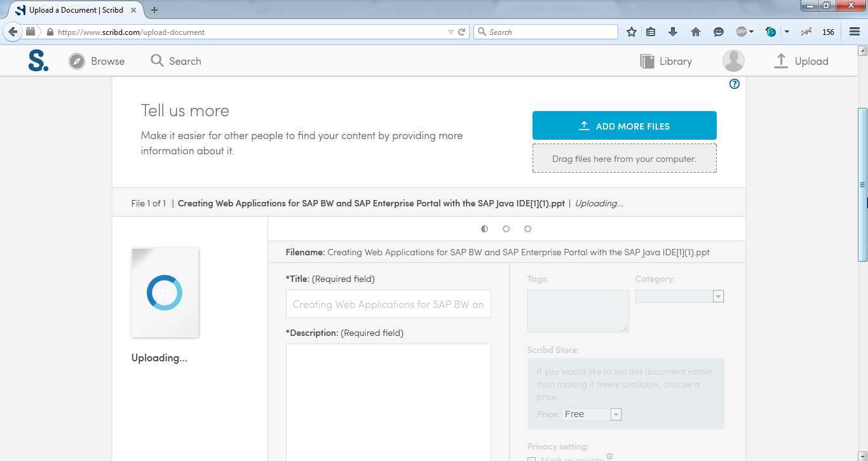Viewport: 868px width, 461px height.
Task: Click the 'Scribd Store:' label
Action: point(553,350)
